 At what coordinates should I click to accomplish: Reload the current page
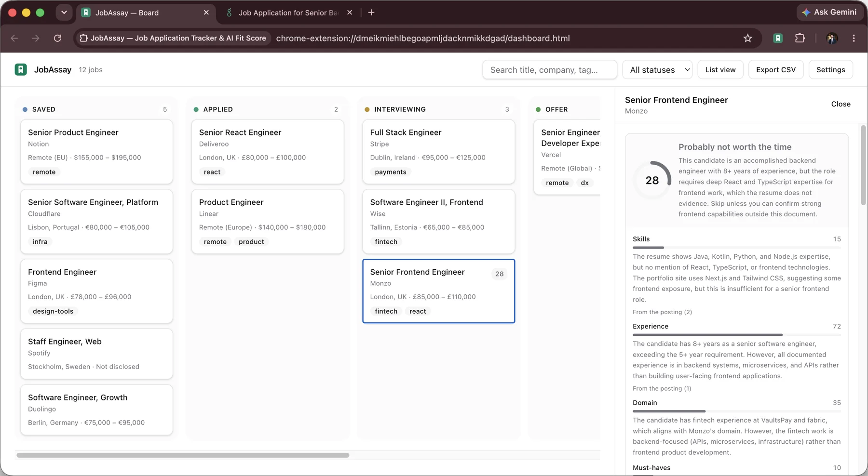coord(57,38)
